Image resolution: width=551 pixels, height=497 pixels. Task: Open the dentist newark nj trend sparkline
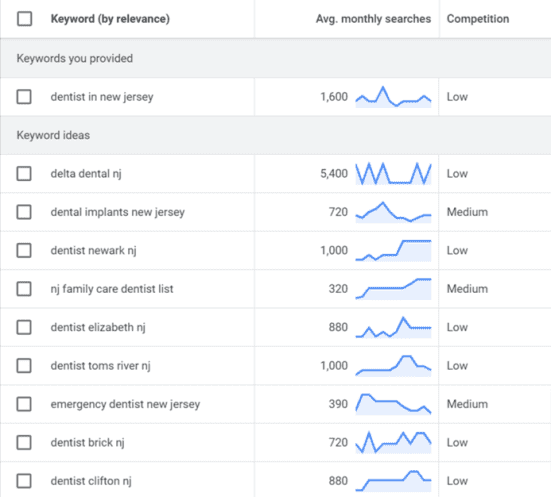[x=393, y=251]
